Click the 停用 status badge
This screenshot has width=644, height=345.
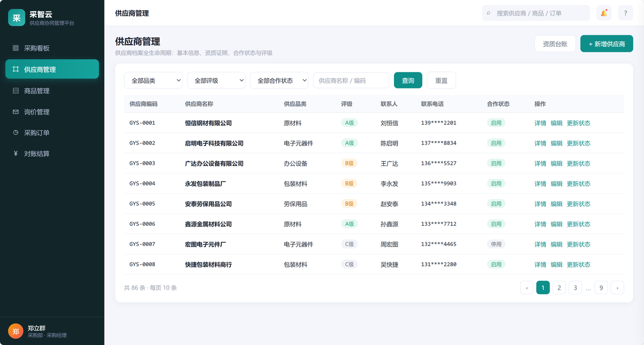[496, 244]
